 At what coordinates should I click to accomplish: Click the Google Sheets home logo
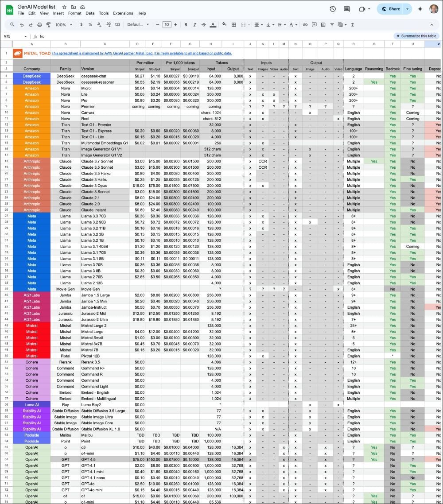[10, 10]
